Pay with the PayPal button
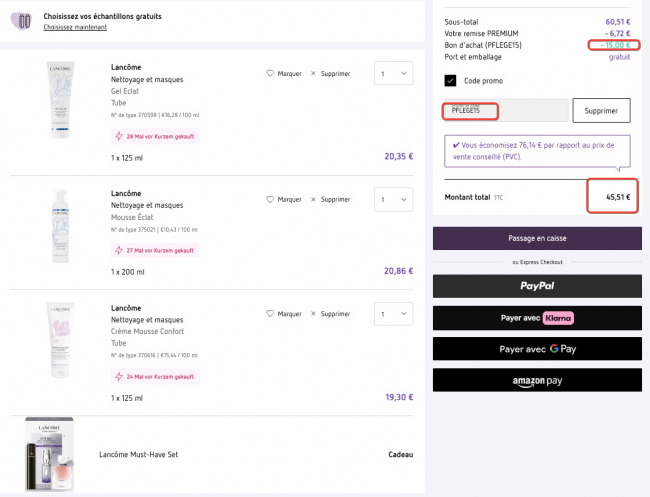The image size is (650, 497). tap(537, 285)
